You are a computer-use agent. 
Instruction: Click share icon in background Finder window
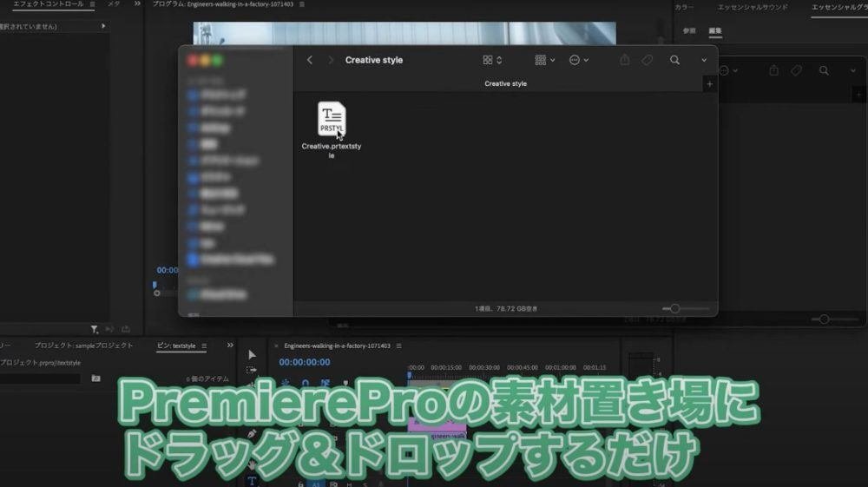774,70
